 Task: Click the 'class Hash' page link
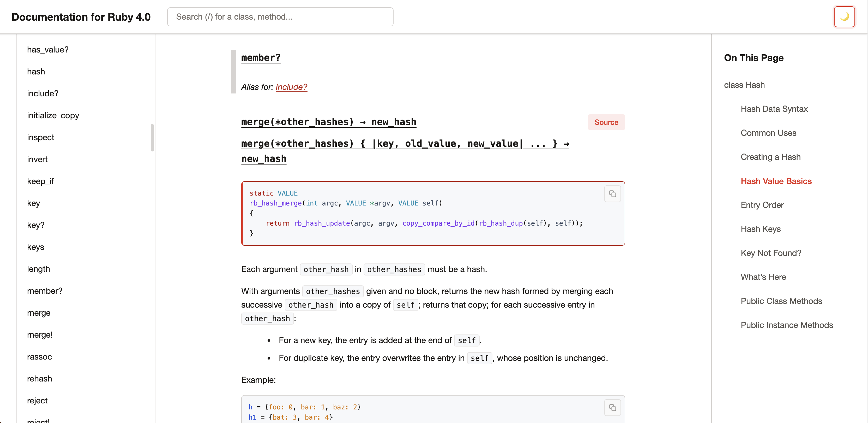[x=744, y=85]
